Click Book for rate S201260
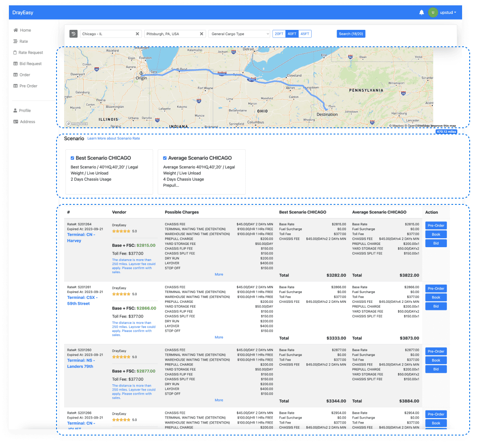Image resolution: width=479 pixels, height=448 pixels. click(436, 360)
